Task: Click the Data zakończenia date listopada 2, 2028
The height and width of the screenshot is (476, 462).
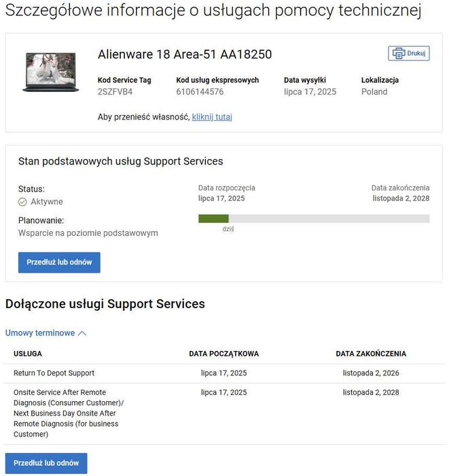Action: [x=401, y=199]
